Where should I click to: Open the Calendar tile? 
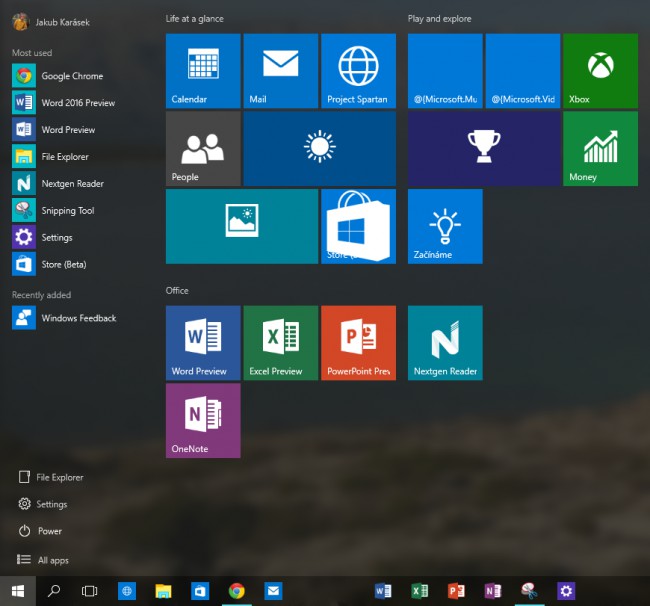coord(203,71)
